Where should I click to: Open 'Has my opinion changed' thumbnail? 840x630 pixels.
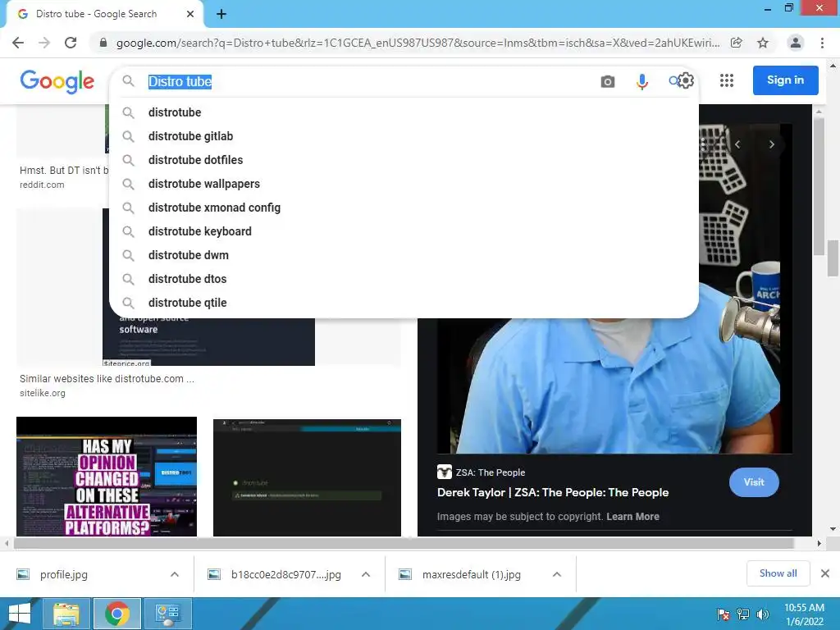tap(107, 477)
